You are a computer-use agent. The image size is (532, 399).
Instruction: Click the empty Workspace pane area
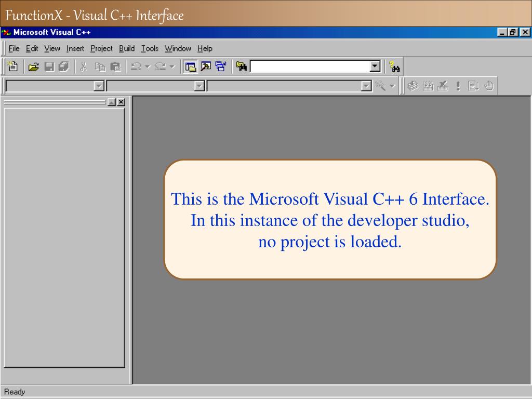point(64,237)
